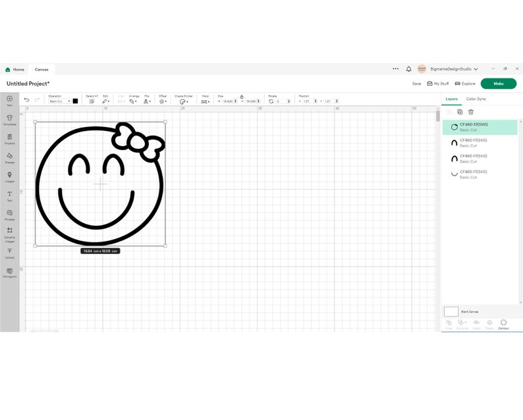Click the Blank Canvas color swatch
Image resolution: width=523 pixels, height=420 pixels.
[x=451, y=311]
